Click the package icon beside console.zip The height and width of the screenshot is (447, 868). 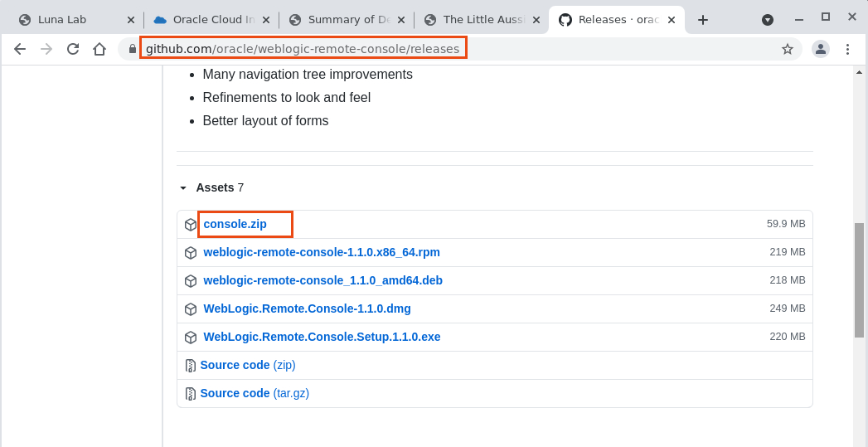click(191, 225)
